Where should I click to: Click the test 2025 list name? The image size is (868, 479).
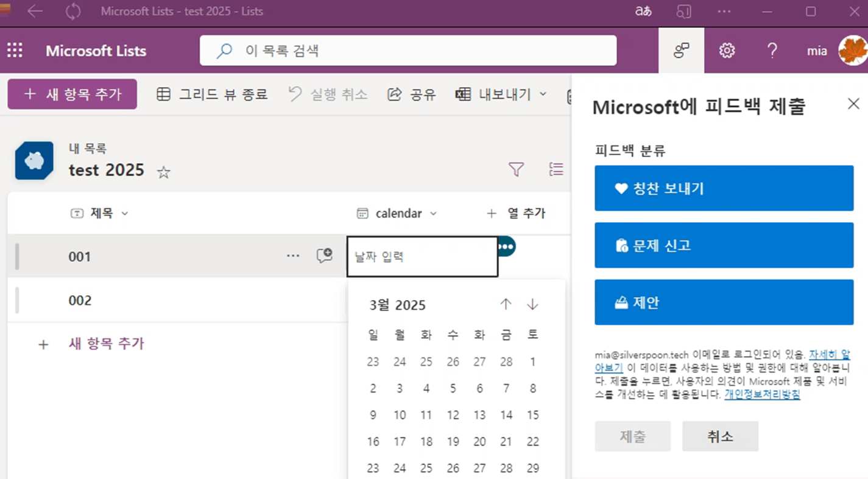(x=107, y=170)
